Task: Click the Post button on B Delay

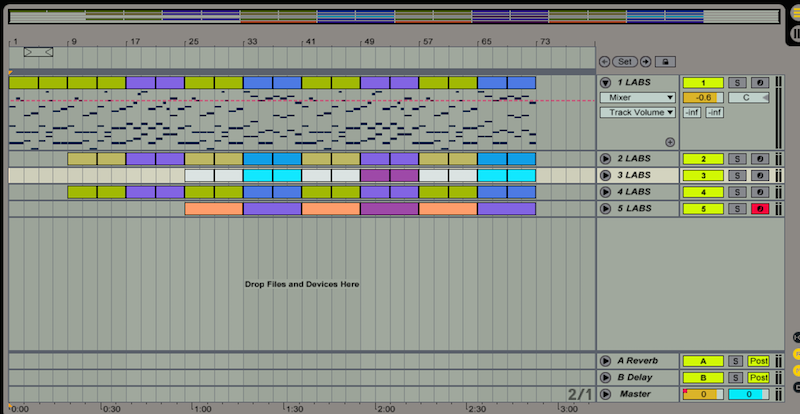Action: point(758,378)
